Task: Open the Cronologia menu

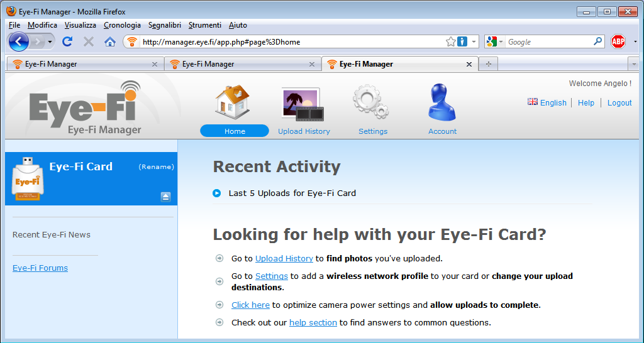Action: pyautogui.click(x=122, y=25)
